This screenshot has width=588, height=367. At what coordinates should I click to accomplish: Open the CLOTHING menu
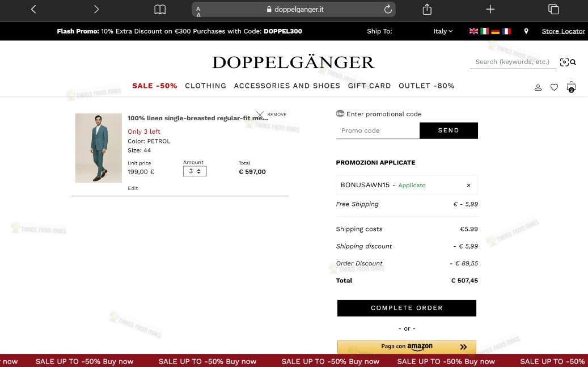click(205, 86)
